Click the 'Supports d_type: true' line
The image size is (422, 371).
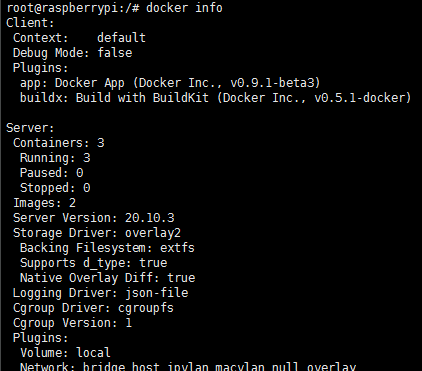[x=93, y=263]
